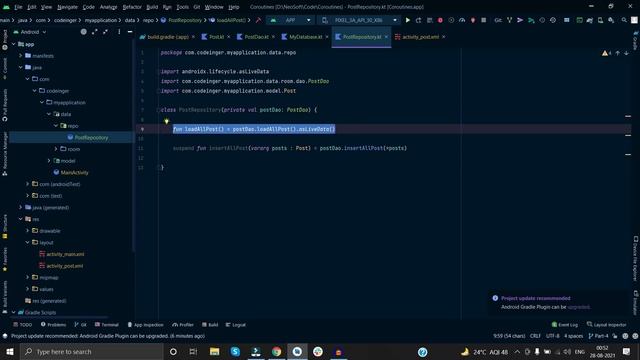Open the Refactor menu
The height and width of the screenshot is (360, 640).
pos(132,7)
